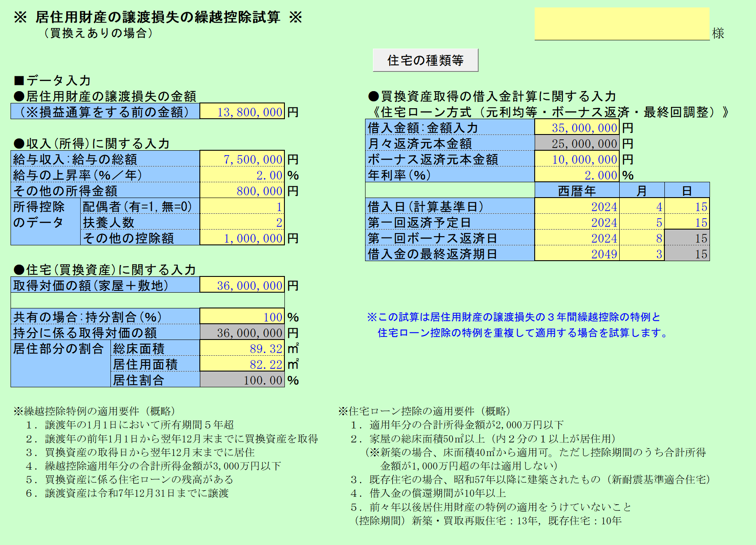Image resolution: width=756 pixels, height=545 pixels.
Task: Edit 第一回ボーナス返済日 month cell 8
Action: tap(642, 238)
